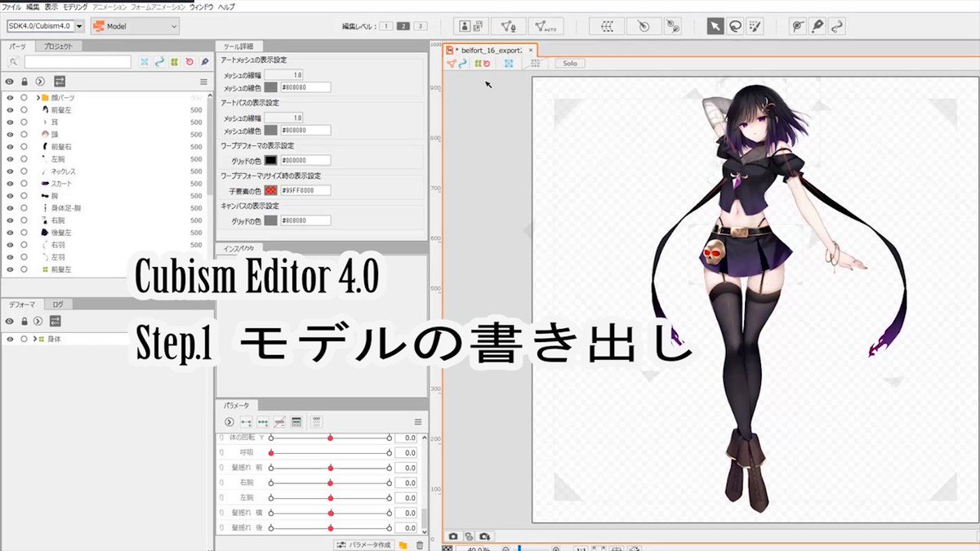980x551 pixels.
Task: Click the 呼吸 parameter slider handle
Action: coord(271,453)
